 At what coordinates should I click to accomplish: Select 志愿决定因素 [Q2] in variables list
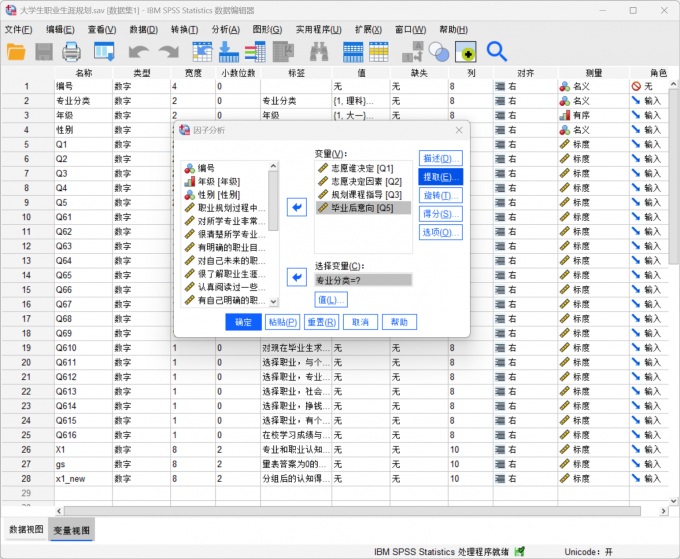tap(363, 181)
